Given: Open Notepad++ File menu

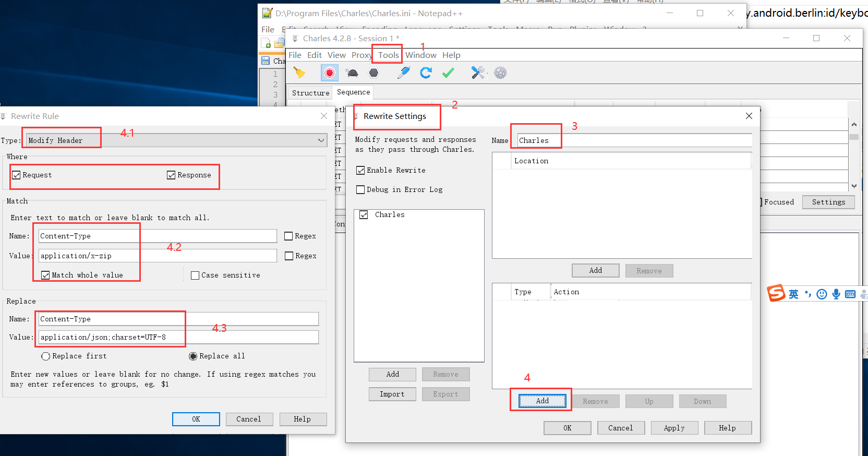Looking at the screenshot, I should [x=268, y=29].
